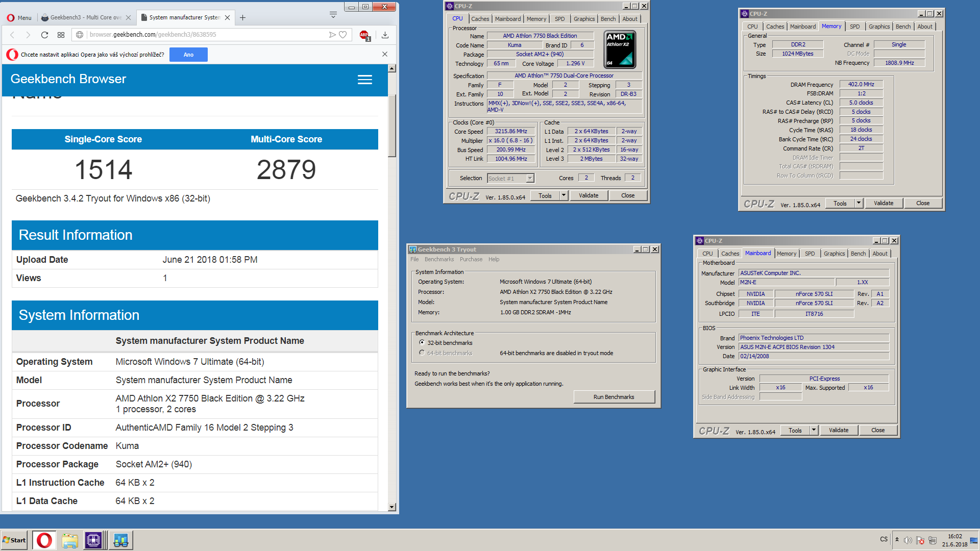
Task: Click Validate in CPU tab CPU-Z window
Action: coord(589,195)
